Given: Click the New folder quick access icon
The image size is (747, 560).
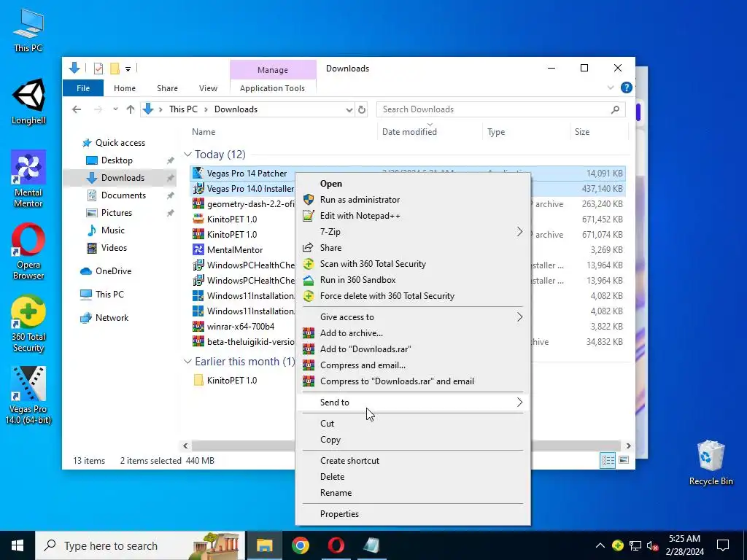Looking at the screenshot, I should coord(115,69).
